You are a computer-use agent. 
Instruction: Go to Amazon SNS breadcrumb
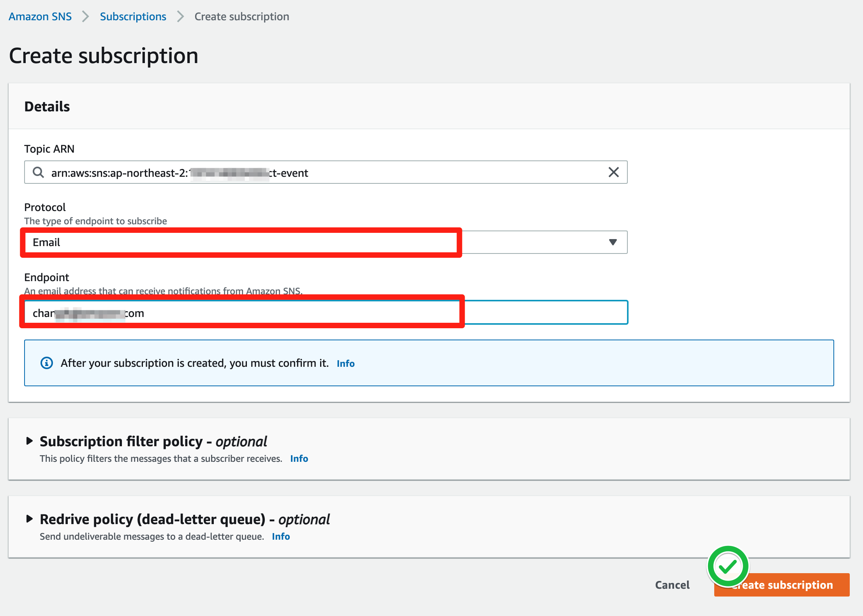[40, 17]
